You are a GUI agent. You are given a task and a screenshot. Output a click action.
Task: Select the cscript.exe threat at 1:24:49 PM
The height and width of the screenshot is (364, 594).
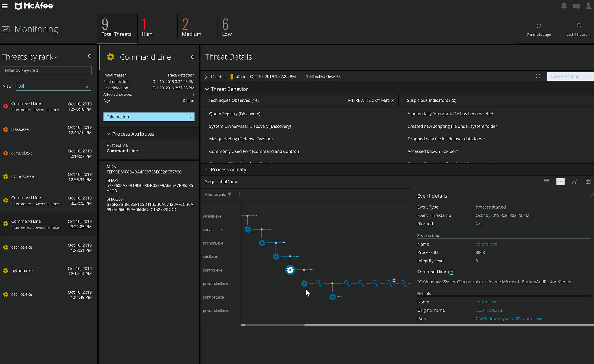click(48, 295)
